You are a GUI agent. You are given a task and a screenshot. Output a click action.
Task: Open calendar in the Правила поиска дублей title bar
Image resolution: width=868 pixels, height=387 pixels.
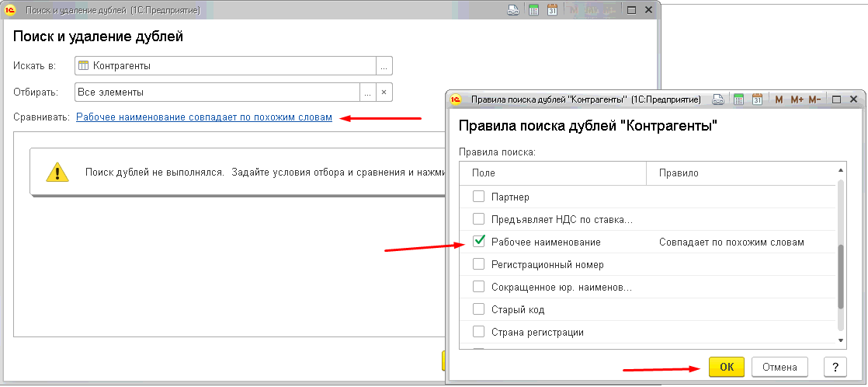point(757,99)
